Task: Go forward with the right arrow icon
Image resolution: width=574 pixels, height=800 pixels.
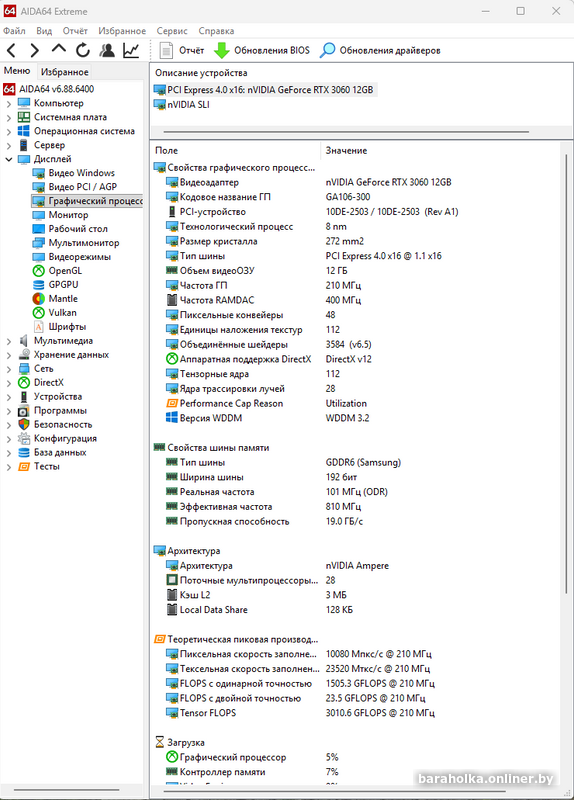Action: tap(34, 50)
